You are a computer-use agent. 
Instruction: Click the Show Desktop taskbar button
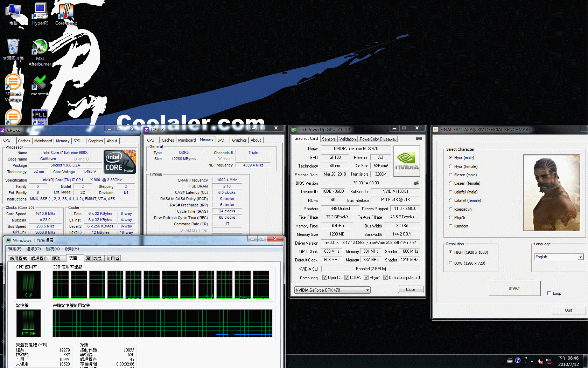pyautogui.click(x=585, y=361)
